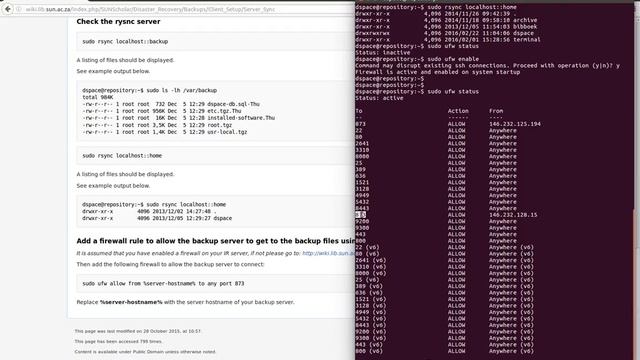
Task: Select the standalone "sudo rsync localhost::home" wiki code block
Action: (216, 156)
